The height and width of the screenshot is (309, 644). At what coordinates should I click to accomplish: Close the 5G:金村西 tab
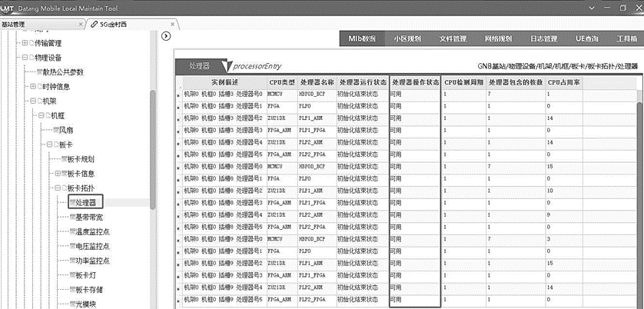[172, 25]
